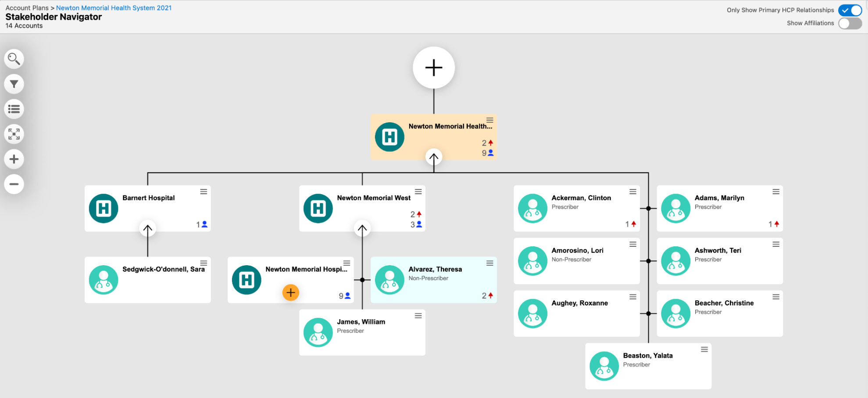868x398 pixels.
Task: Click the search magnifier icon in left toolbar
Action: tap(14, 59)
